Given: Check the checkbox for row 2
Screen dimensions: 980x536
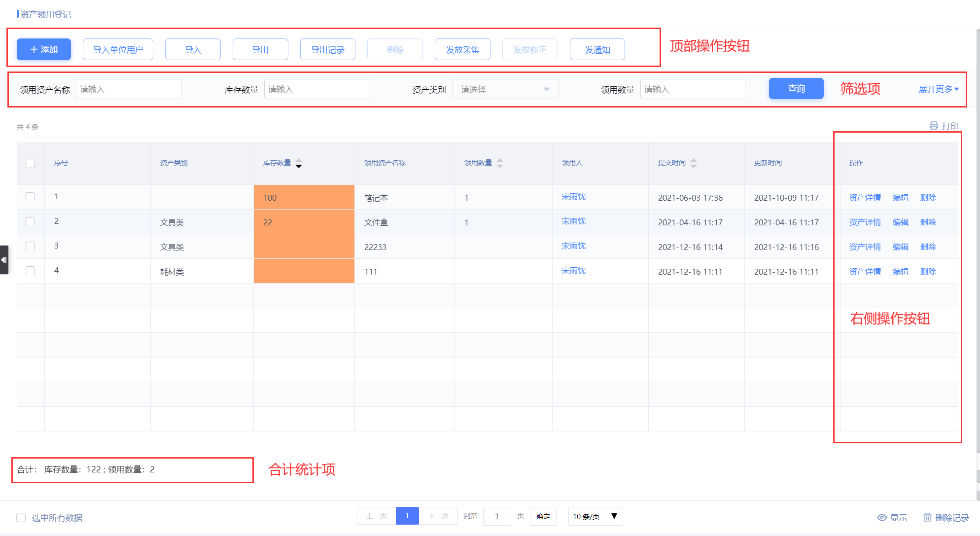Looking at the screenshot, I should click(31, 221).
